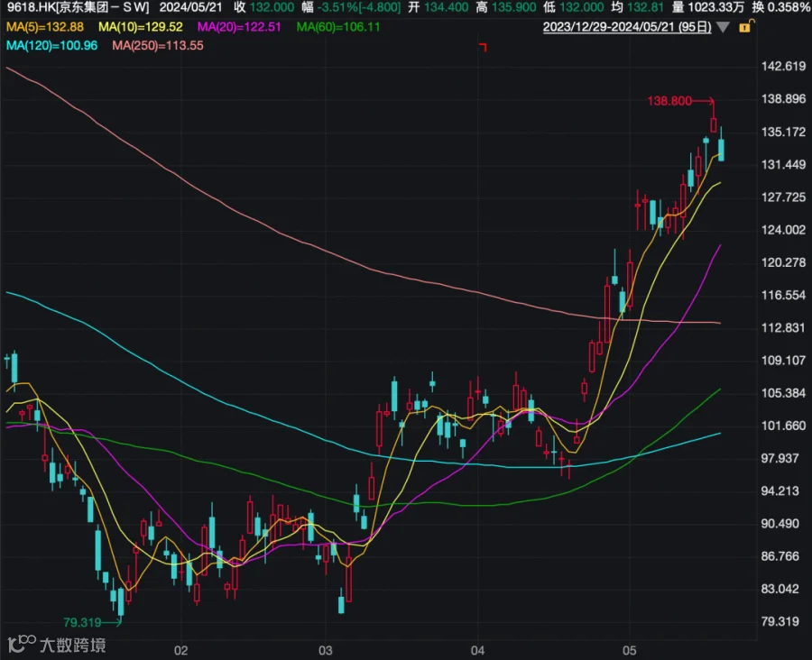Viewport: 812px width, 660px height.
Task: Click the 05 month label on axis
Action: coord(629,651)
